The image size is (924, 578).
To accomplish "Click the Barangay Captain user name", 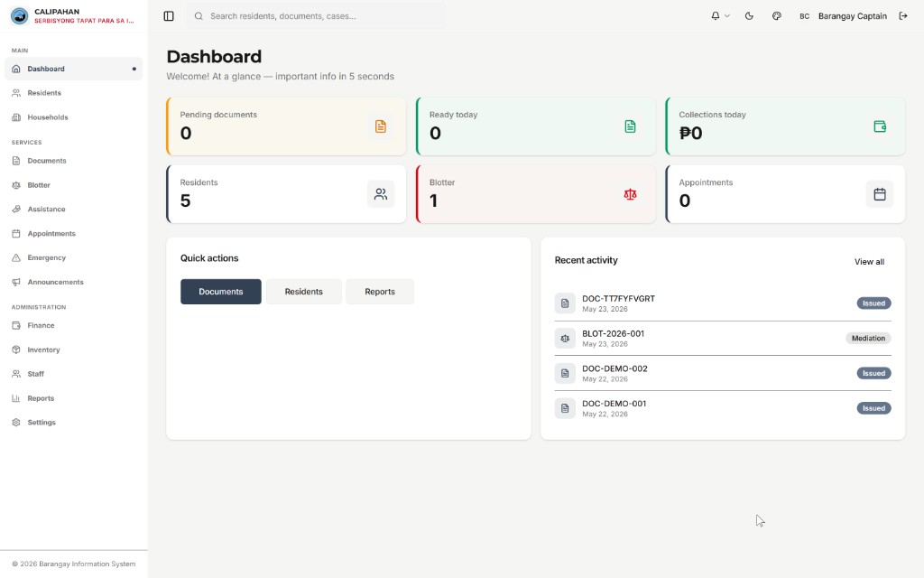I will [x=852, y=16].
